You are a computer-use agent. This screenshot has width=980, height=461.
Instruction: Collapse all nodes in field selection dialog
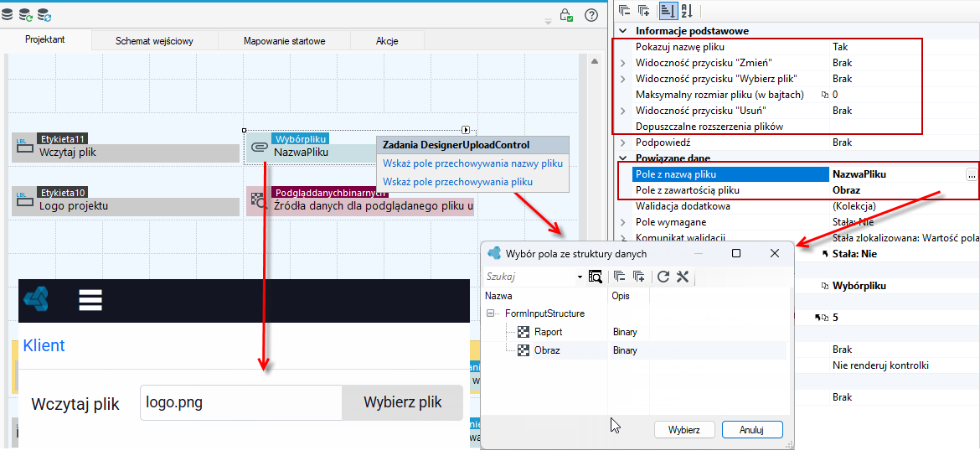[619, 277]
